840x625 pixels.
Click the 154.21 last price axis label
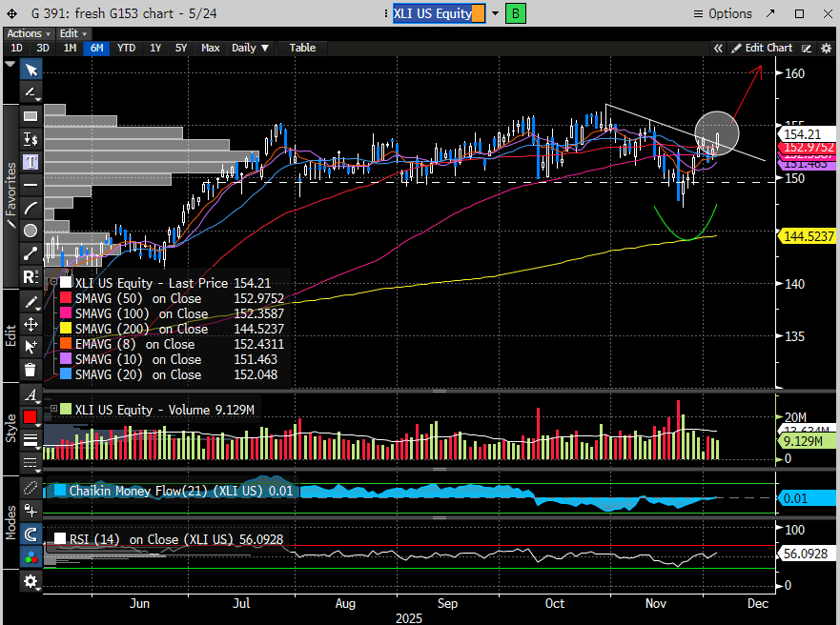806,133
